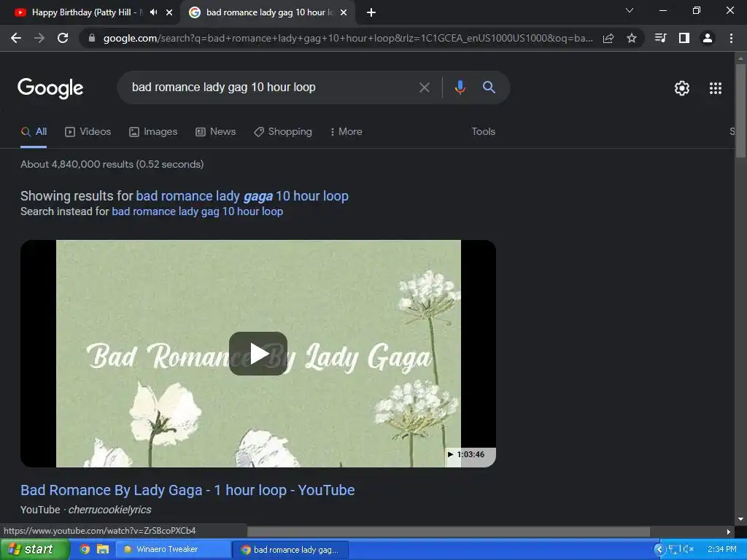
Task: Click the scroll down arrow
Action: click(x=740, y=519)
